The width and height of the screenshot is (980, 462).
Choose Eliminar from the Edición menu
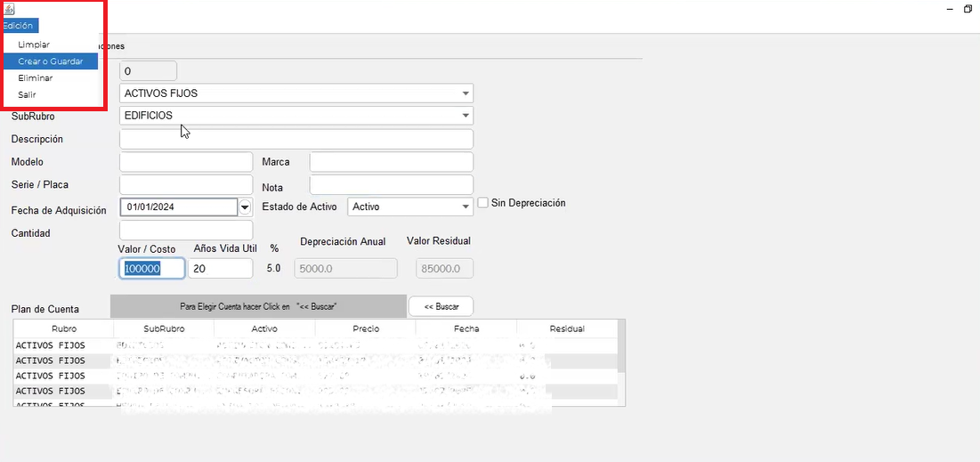[x=36, y=78]
